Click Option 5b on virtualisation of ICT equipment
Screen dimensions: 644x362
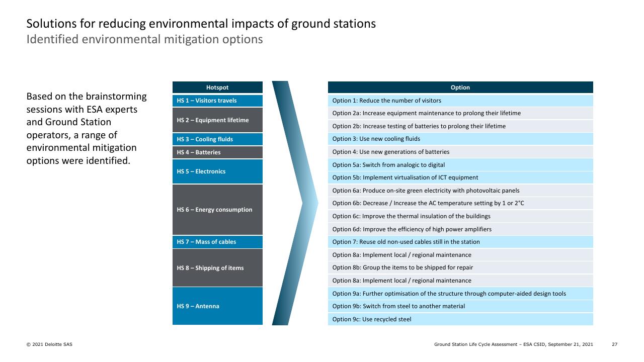pyautogui.click(x=460, y=177)
